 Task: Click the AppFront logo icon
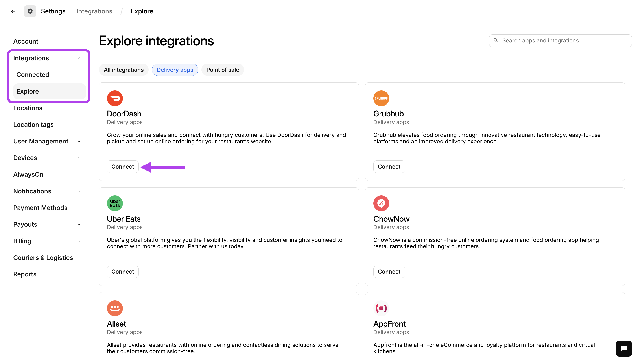coord(381,308)
